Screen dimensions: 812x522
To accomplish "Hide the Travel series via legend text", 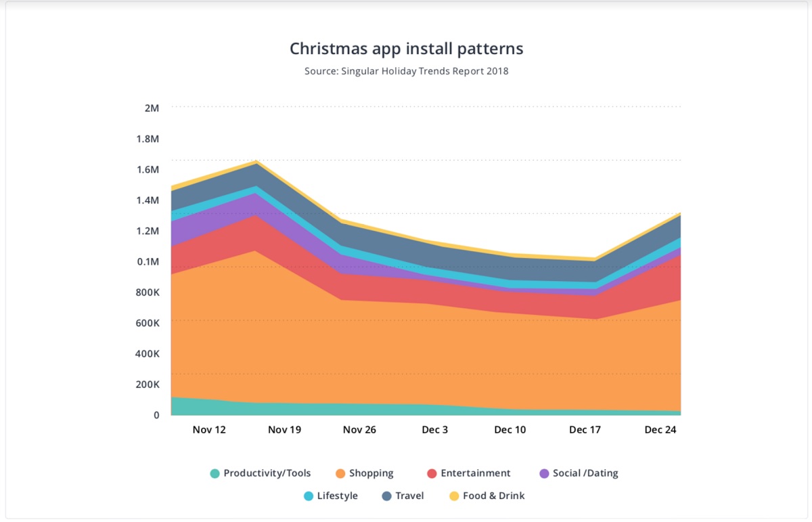I will (x=409, y=496).
